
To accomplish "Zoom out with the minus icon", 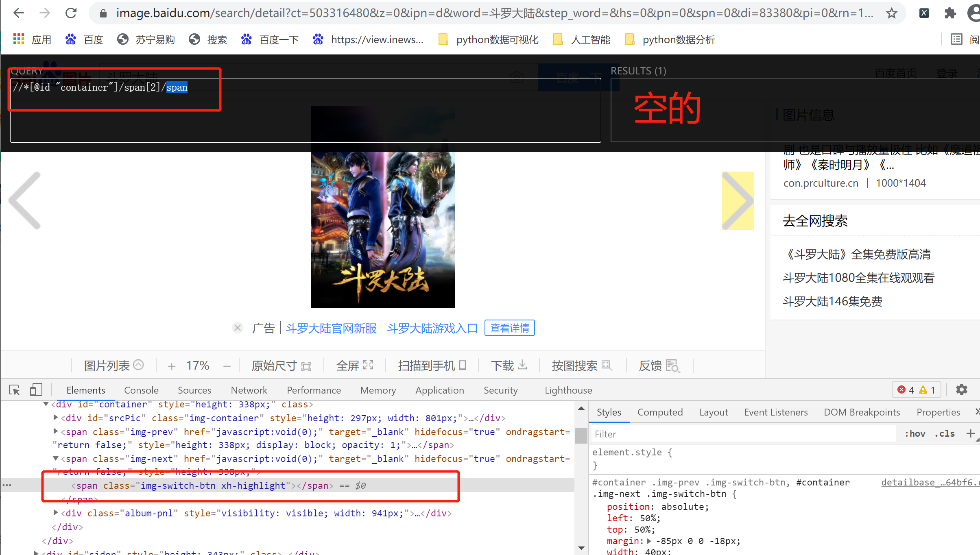I will 227,366.
